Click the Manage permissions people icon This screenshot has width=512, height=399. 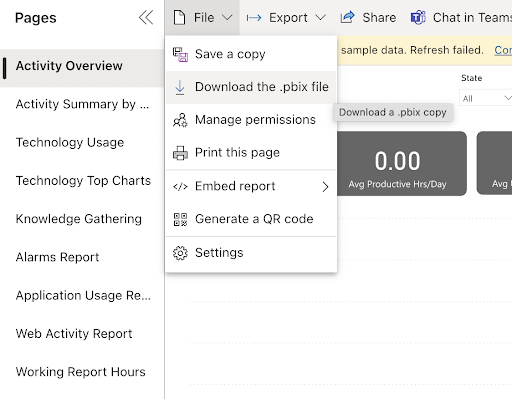click(x=180, y=120)
